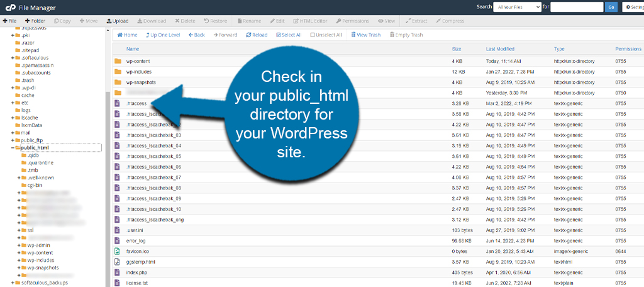Select the .trash folder in tree
The height and width of the screenshot is (287, 644).
(28, 80)
